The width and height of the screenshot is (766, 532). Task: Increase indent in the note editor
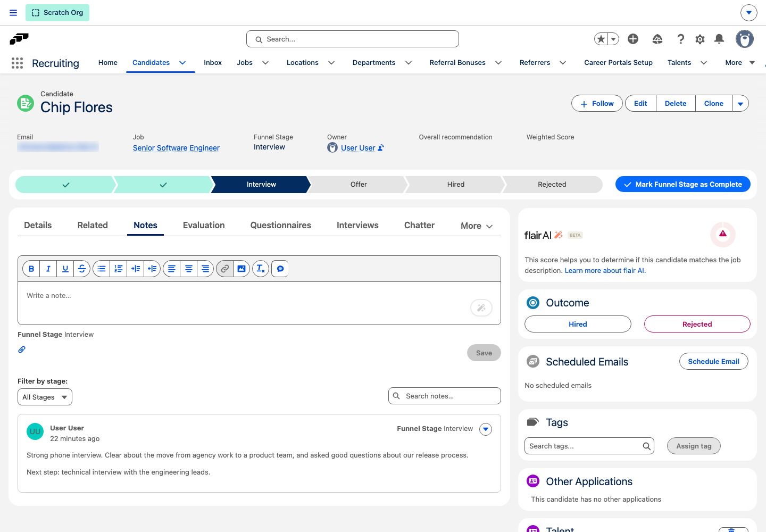(x=136, y=269)
